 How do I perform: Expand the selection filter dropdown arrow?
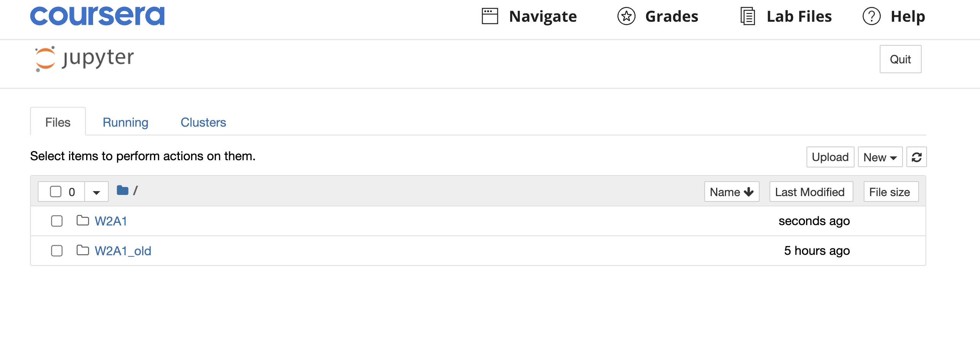pyautogui.click(x=96, y=192)
